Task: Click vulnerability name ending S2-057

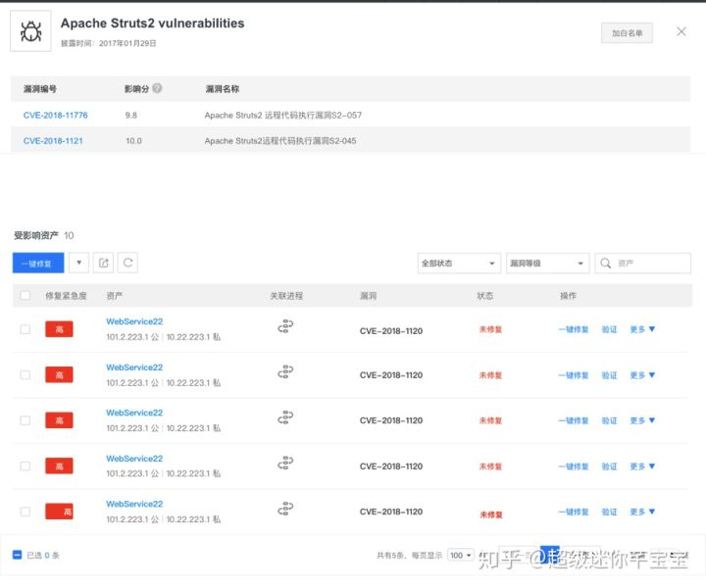Action: coord(282,116)
